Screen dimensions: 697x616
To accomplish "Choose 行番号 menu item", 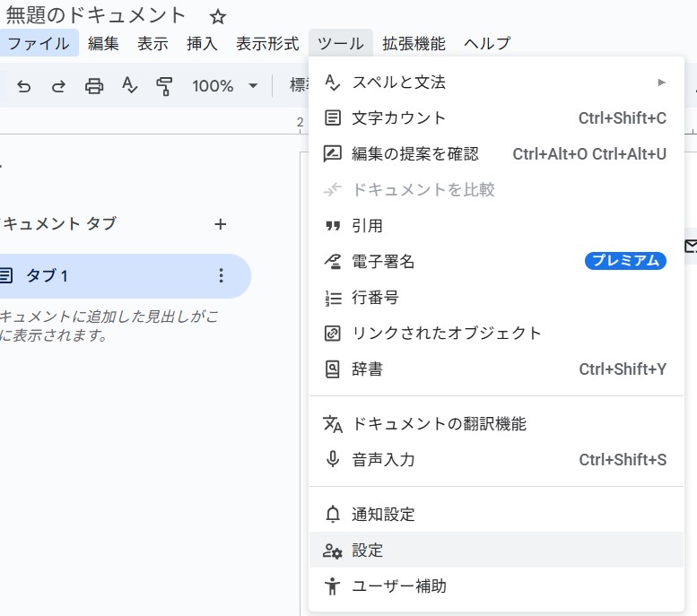I will pyautogui.click(x=496, y=298).
